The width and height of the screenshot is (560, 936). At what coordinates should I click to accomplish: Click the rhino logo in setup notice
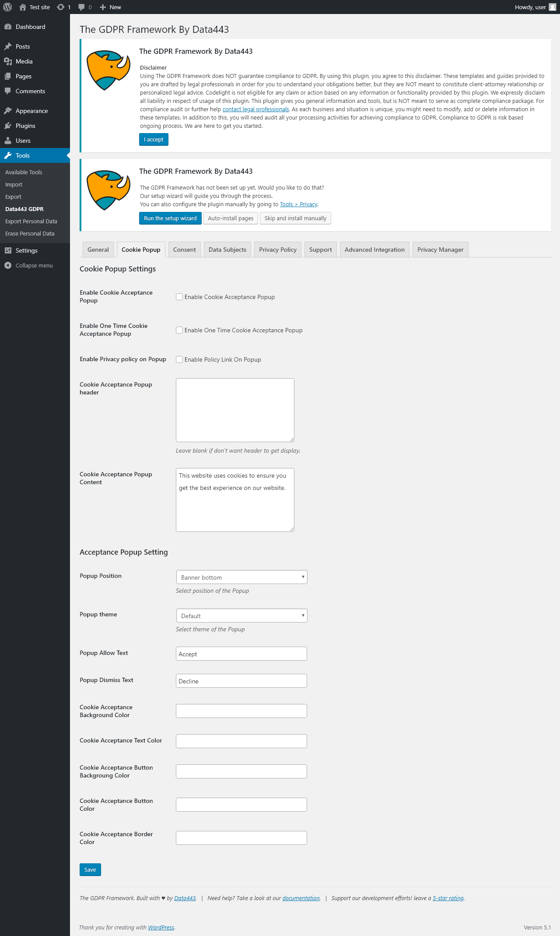pyautogui.click(x=108, y=190)
